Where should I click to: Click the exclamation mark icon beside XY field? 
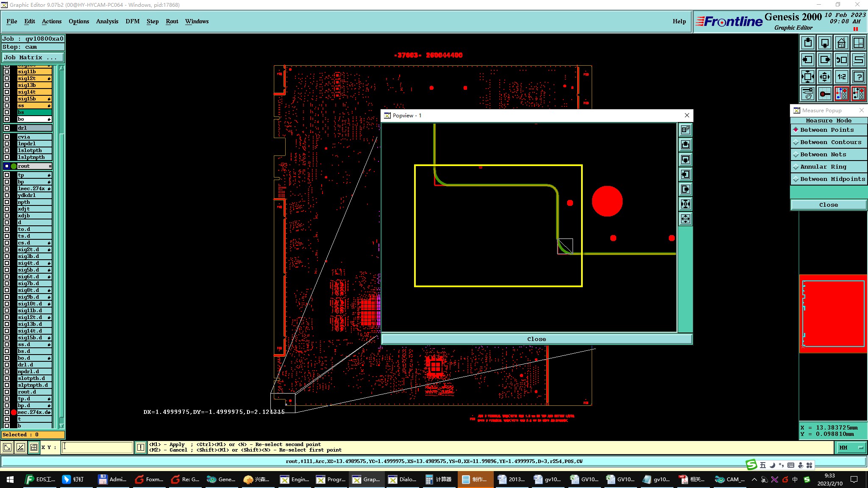[x=141, y=447]
